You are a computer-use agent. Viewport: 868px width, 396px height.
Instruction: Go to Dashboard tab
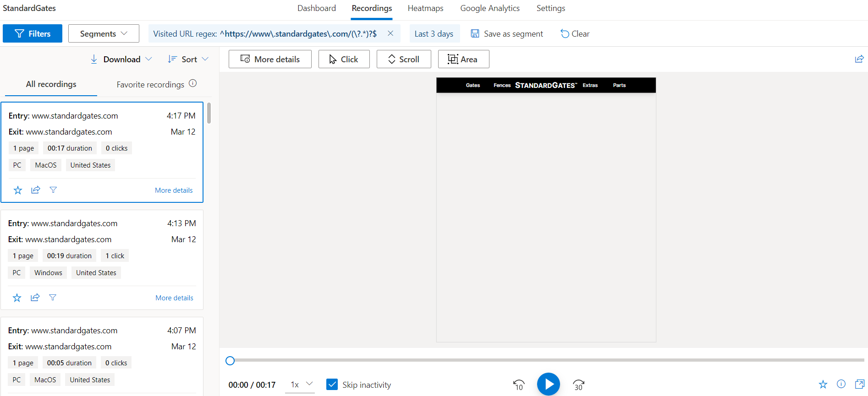click(317, 8)
